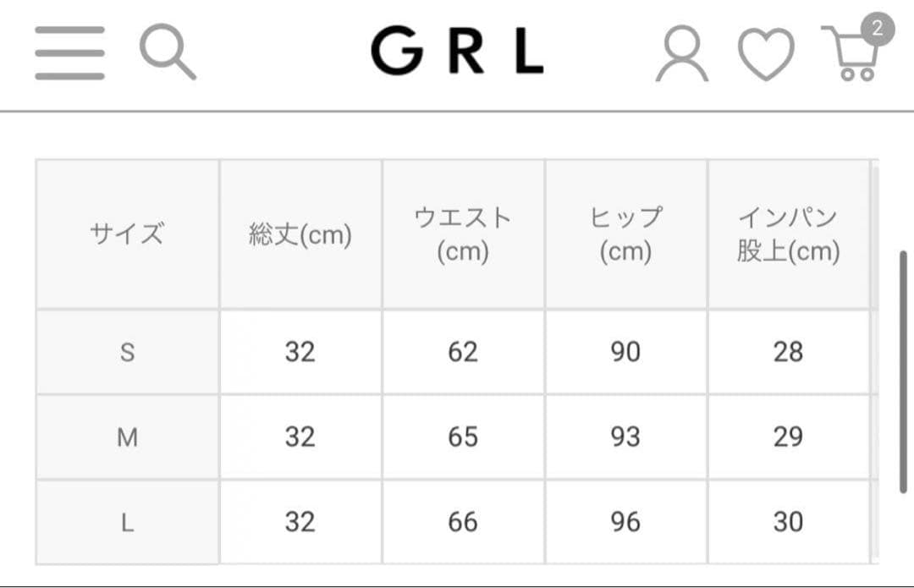
Task: Select the インパン股上(cm) column header
Action: tap(788, 234)
